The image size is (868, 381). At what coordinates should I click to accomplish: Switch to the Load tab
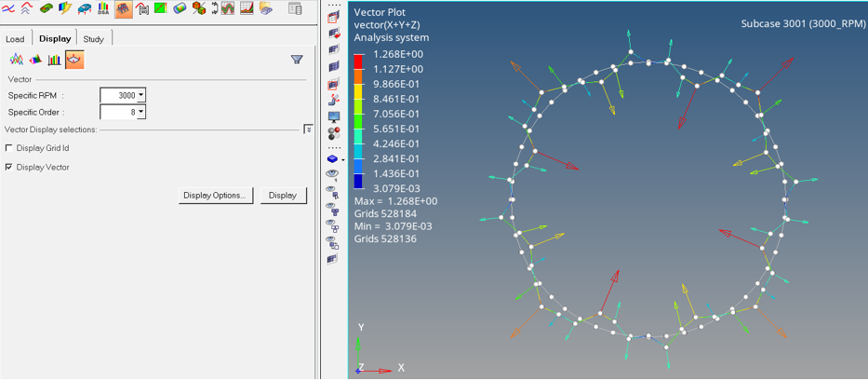tap(15, 39)
